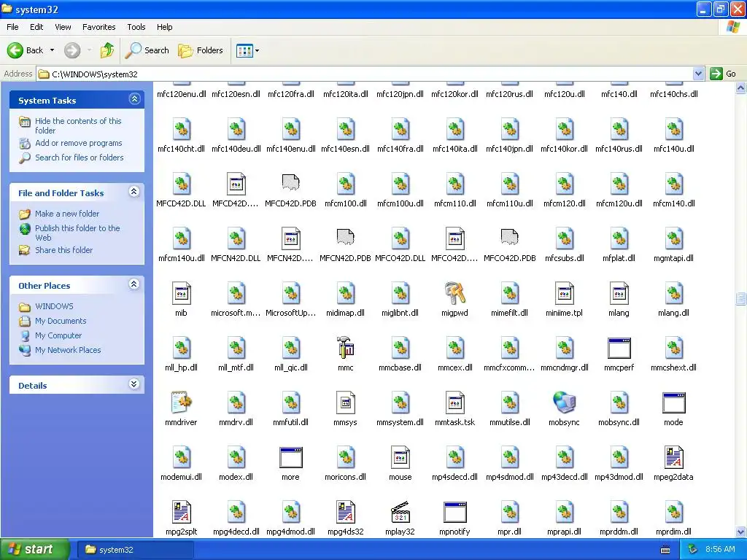Select the midimap.dll file icon
747x560 pixels.
345,293
